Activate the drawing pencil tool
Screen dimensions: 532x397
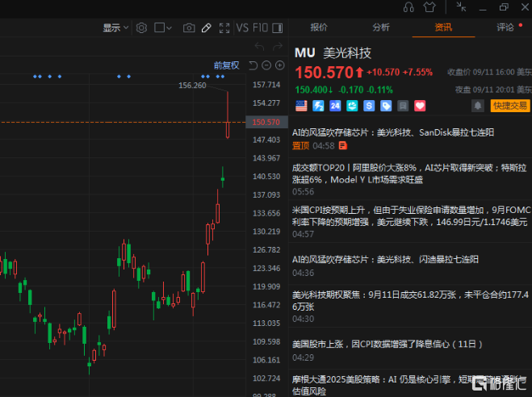(x=207, y=27)
